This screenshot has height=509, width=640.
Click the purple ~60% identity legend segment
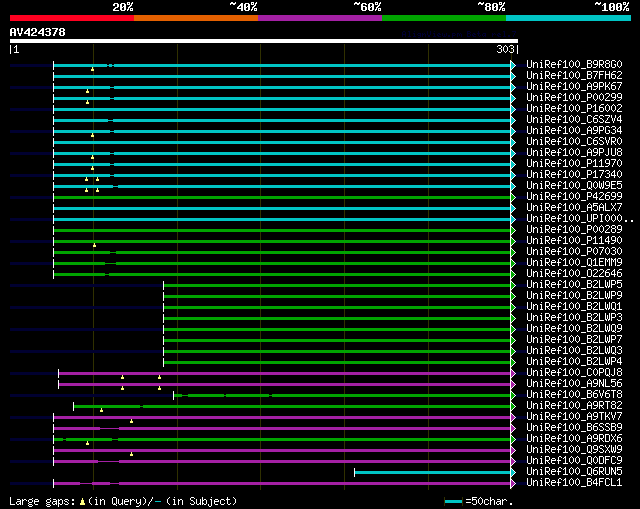point(319,17)
